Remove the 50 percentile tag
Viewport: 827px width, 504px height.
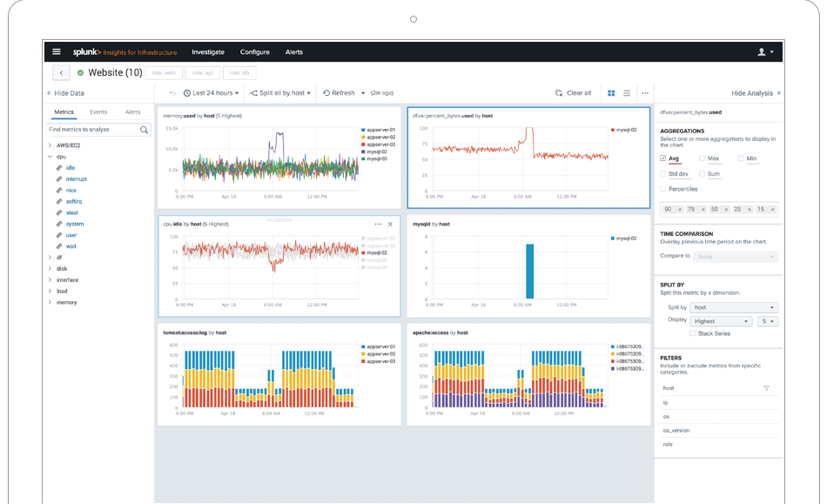[x=726, y=210]
